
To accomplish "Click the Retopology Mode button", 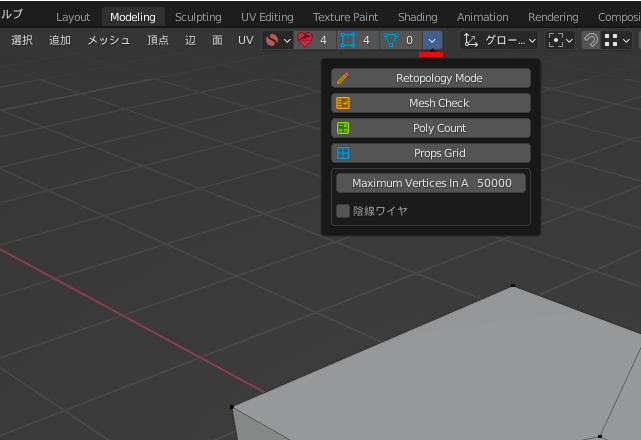I will click(431, 78).
